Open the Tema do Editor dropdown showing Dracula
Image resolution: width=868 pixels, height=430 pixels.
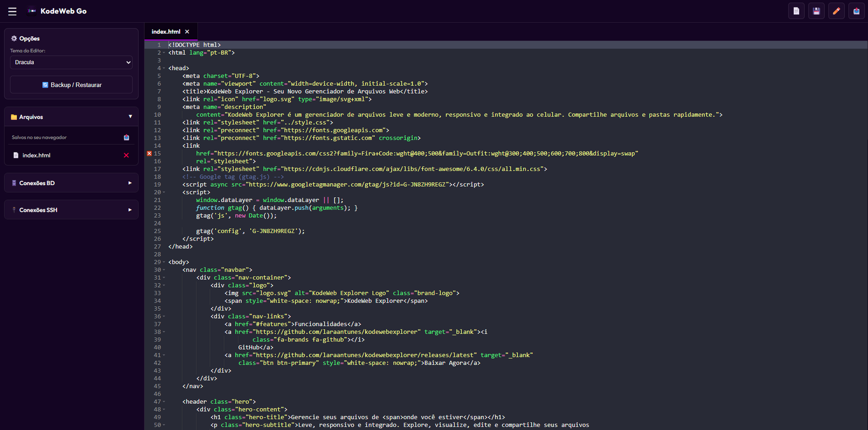[x=71, y=62]
